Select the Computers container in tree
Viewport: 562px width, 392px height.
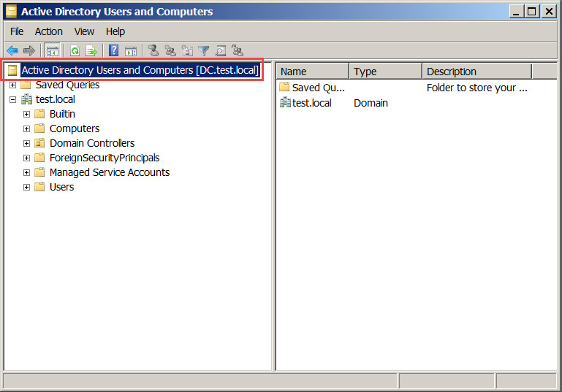pyautogui.click(x=74, y=128)
